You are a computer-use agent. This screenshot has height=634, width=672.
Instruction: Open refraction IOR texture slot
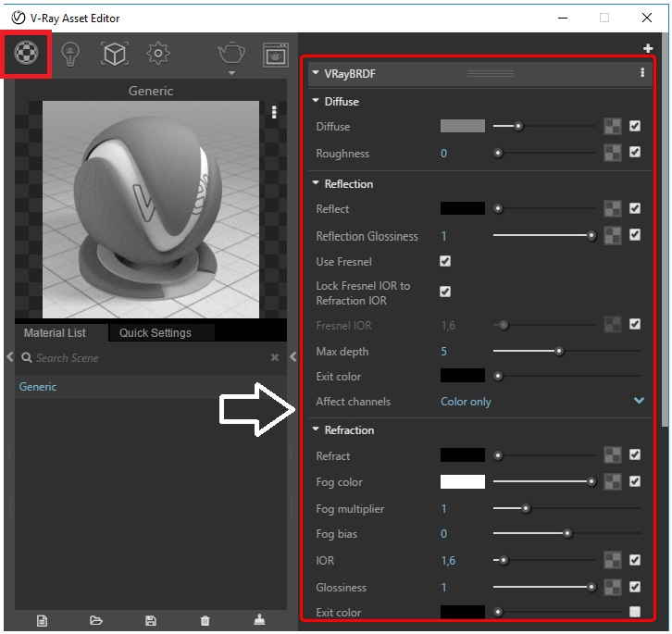[x=613, y=560]
